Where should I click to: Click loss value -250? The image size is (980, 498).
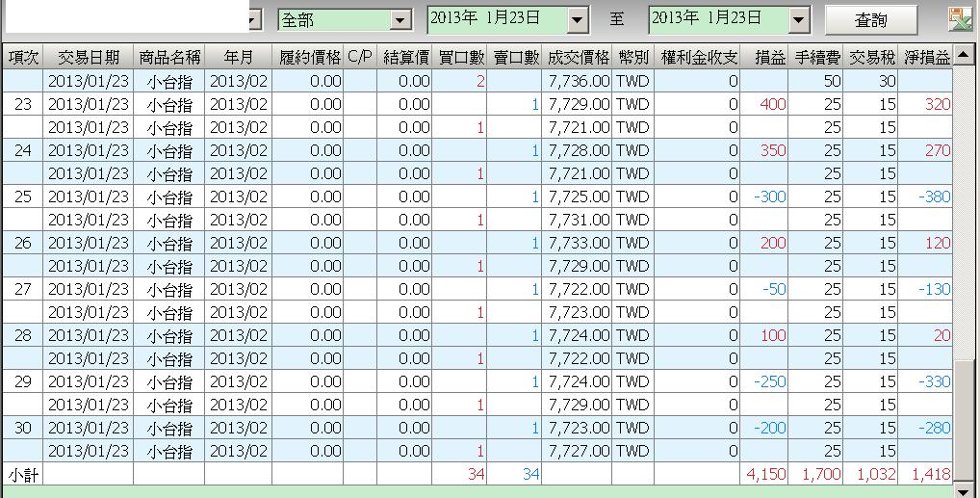770,381
